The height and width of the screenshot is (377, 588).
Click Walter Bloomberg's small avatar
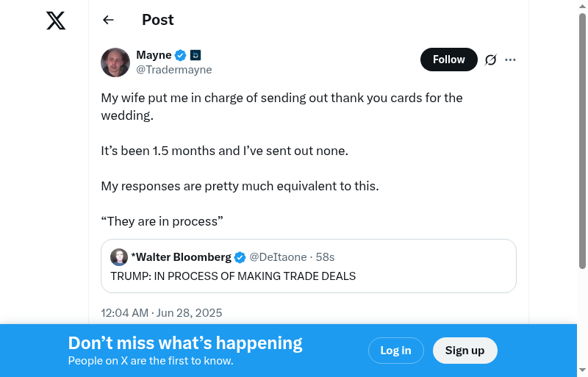tap(119, 257)
